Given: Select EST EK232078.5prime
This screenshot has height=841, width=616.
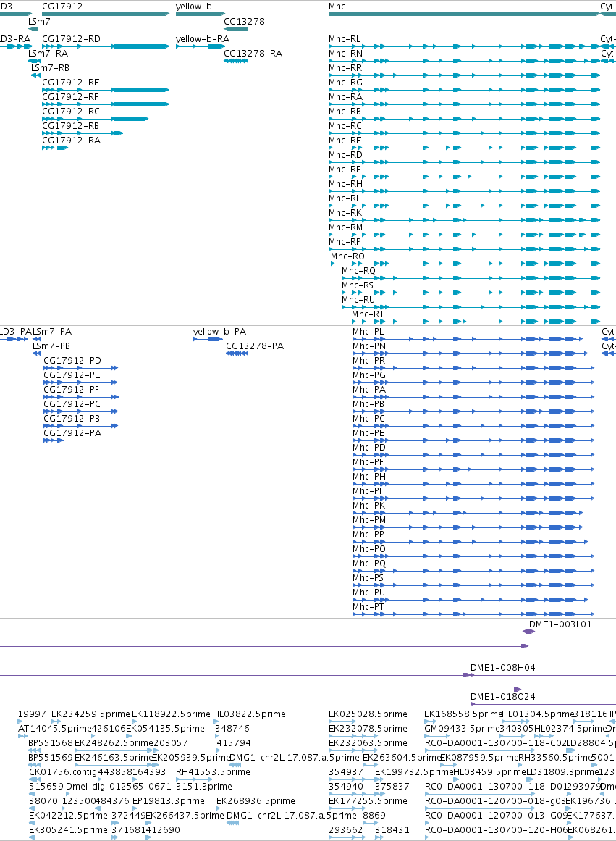Looking at the screenshot, I should [x=368, y=729].
